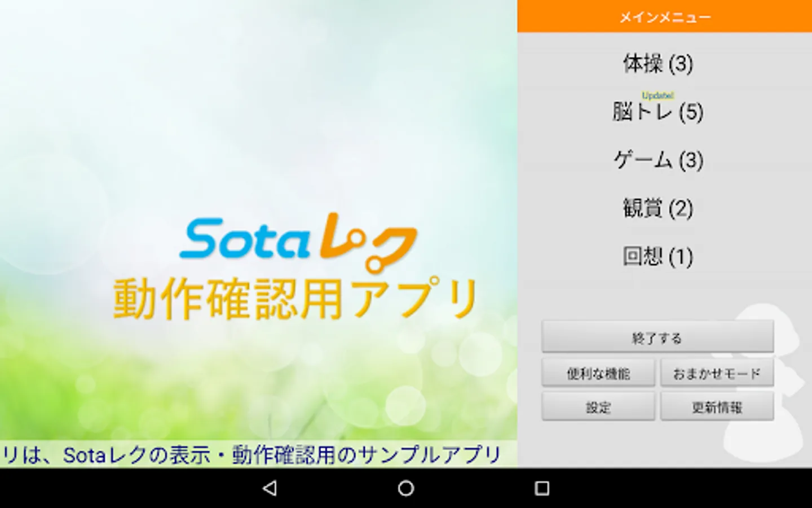Open the 脳トレ (5) menu category
This screenshot has width=812, height=508.
pyautogui.click(x=657, y=111)
